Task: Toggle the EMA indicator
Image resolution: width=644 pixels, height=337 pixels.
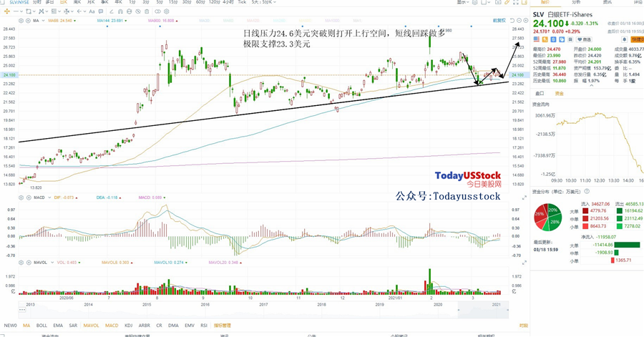Action: pyautogui.click(x=58, y=326)
